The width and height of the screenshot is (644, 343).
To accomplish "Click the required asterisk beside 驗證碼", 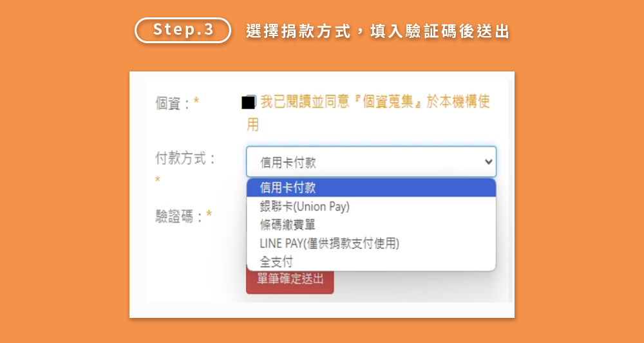I will [x=209, y=214].
